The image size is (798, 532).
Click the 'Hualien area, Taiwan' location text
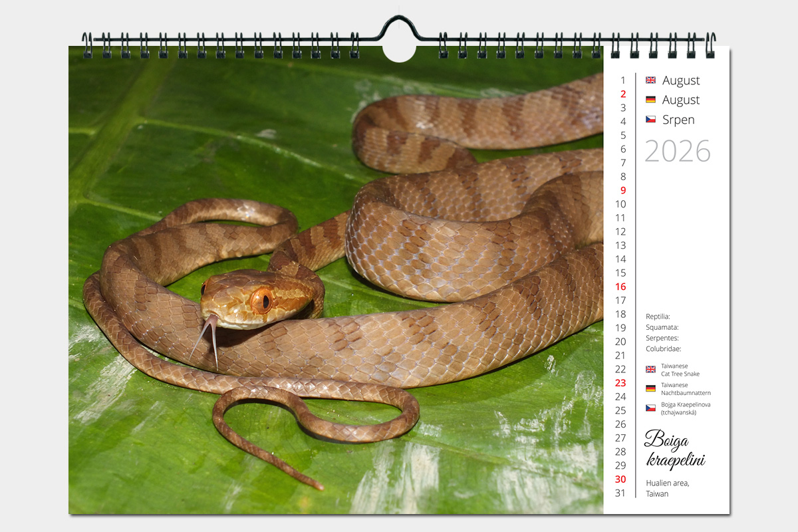pyautogui.click(x=667, y=488)
